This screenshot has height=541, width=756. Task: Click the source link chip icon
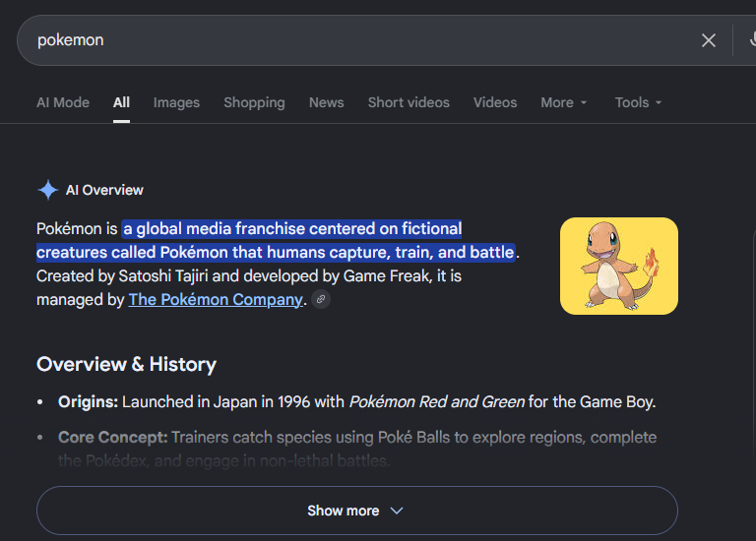pyautogui.click(x=321, y=299)
